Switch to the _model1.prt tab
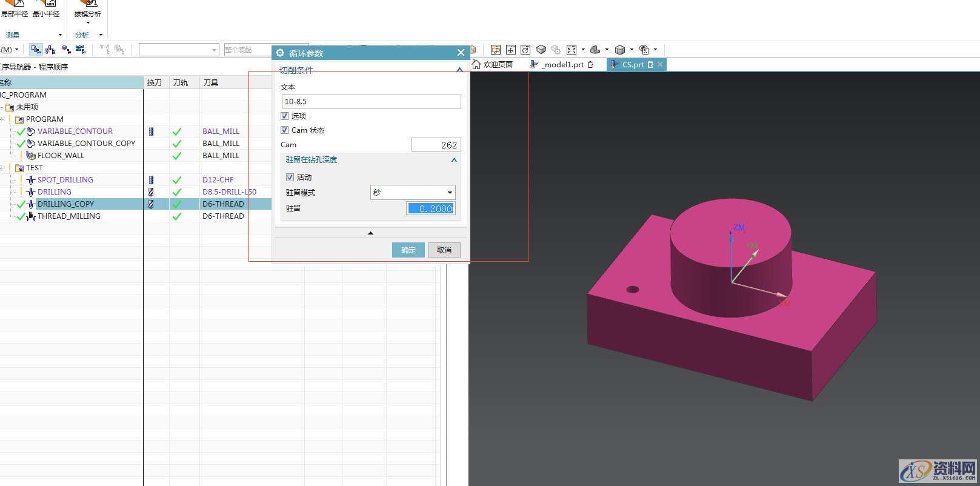This screenshot has height=486, width=980. tap(562, 64)
